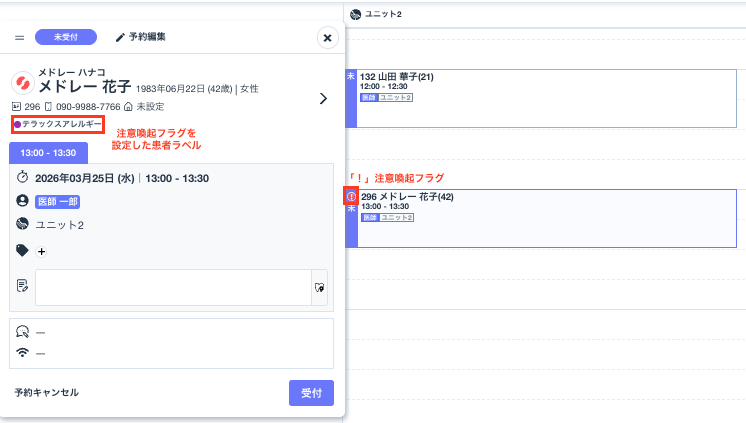Viewport: 746px width, 423px height.
Task: Click the tooth icon beside memo field
Action: pyautogui.click(x=320, y=286)
